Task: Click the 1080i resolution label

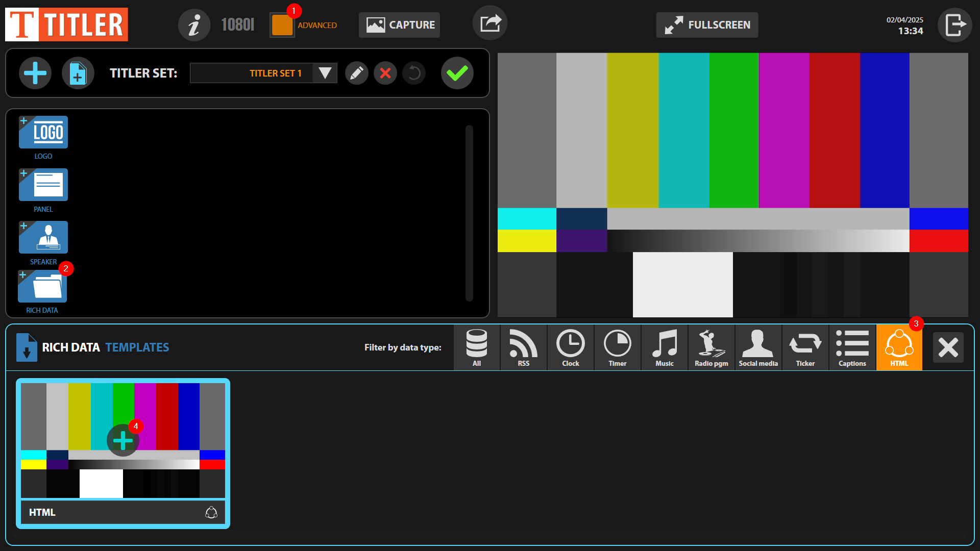Action: (x=237, y=24)
